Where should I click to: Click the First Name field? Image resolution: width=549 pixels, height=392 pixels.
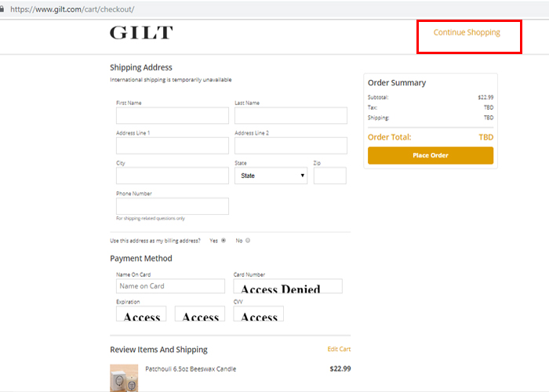tap(173, 115)
